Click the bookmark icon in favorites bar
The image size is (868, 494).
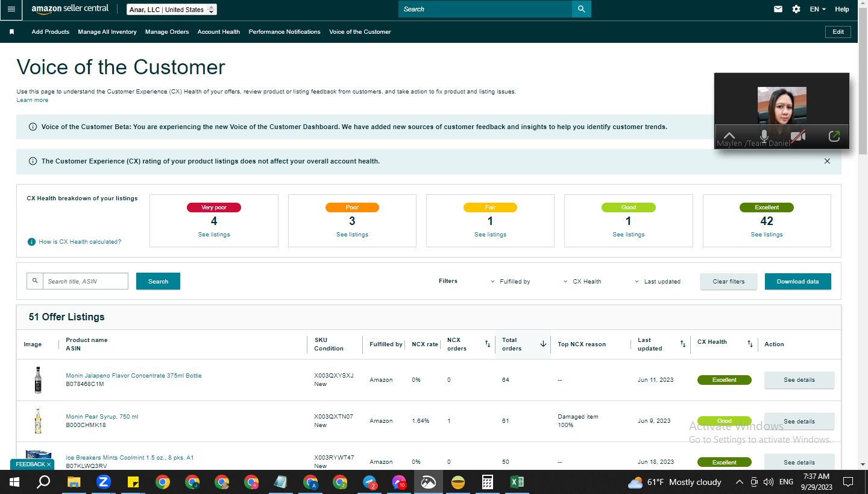click(x=11, y=32)
